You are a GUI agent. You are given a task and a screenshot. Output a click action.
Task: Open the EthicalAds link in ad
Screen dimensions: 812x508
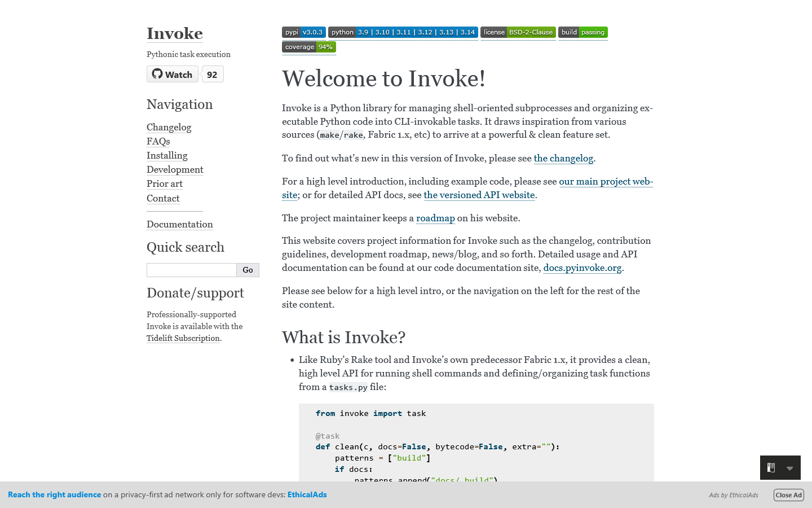point(307,494)
